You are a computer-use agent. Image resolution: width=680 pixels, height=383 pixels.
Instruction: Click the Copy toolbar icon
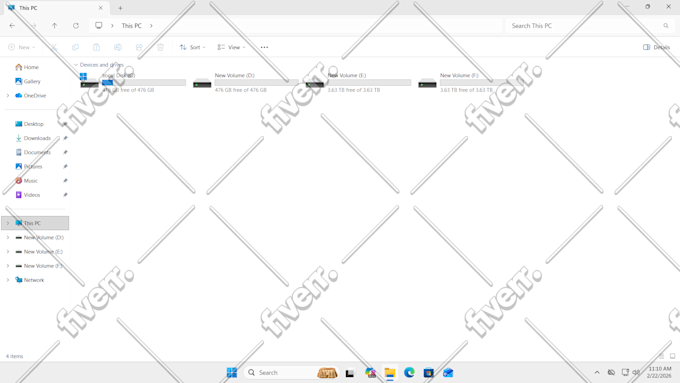75,47
